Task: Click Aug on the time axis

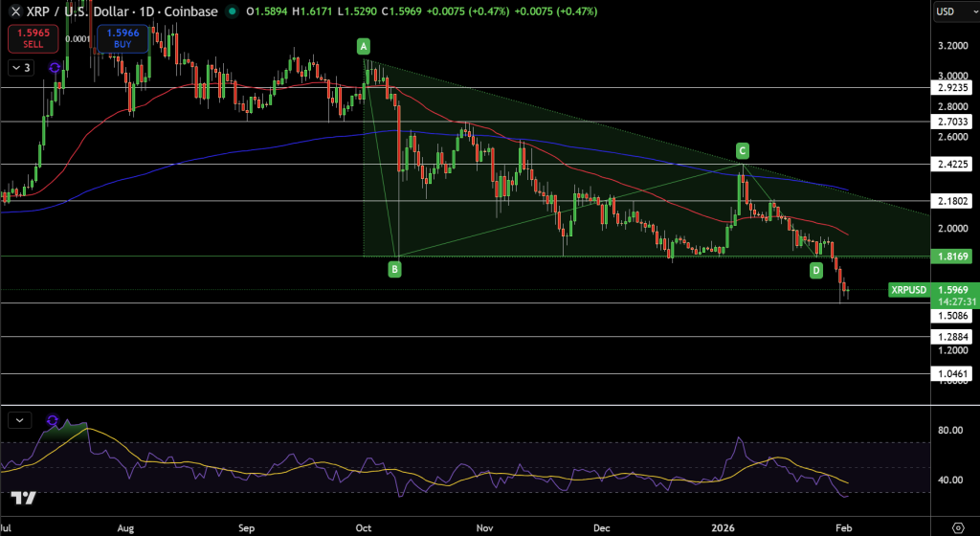Action: [125, 528]
